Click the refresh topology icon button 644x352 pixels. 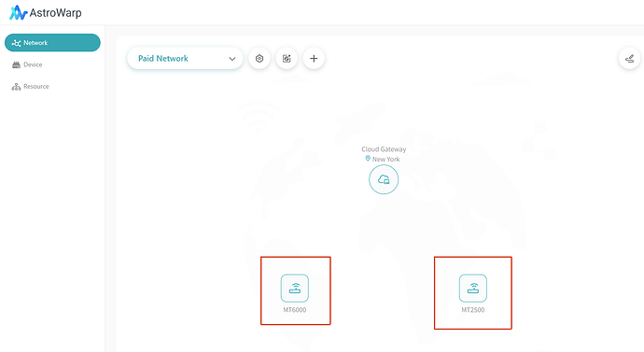(x=287, y=58)
